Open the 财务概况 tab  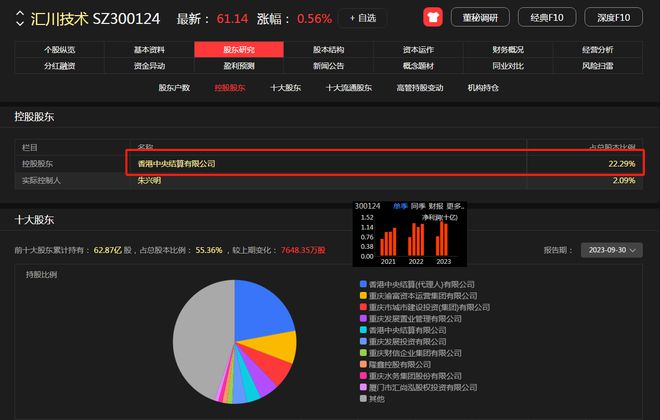[x=508, y=50]
